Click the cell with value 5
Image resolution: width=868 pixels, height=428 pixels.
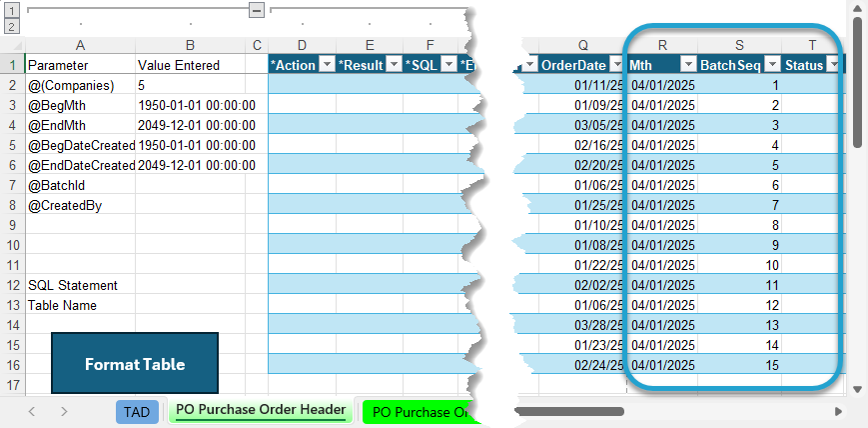[191, 85]
